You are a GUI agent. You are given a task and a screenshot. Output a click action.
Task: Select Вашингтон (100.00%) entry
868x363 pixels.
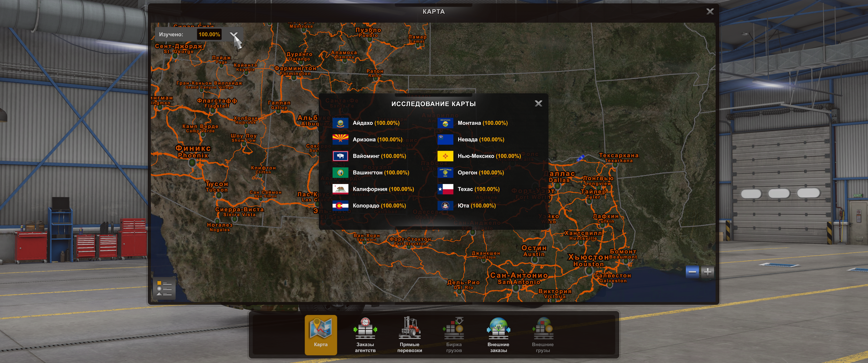click(x=381, y=172)
